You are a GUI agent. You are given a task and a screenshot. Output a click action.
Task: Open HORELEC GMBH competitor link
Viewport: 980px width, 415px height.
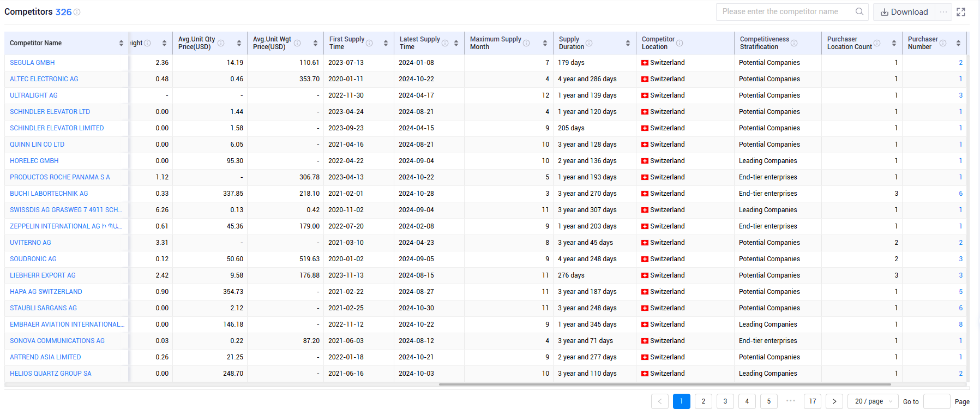point(34,161)
